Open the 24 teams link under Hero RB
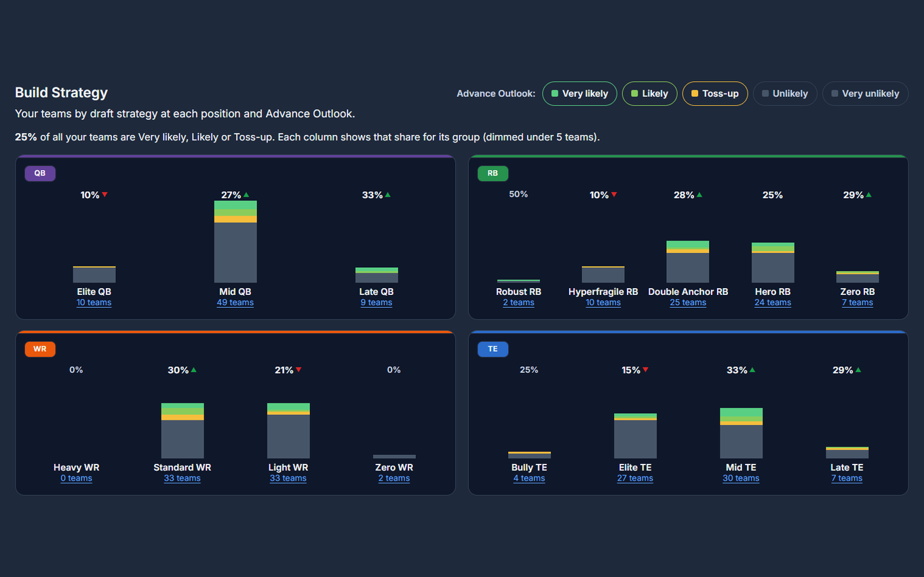Image resolution: width=924 pixels, height=577 pixels. click(x=773, y=302)
